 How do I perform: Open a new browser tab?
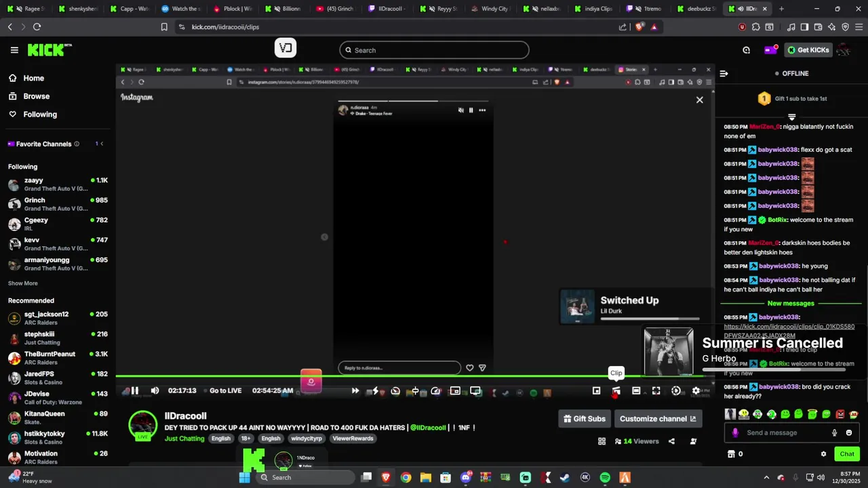(x=781, y=9)
